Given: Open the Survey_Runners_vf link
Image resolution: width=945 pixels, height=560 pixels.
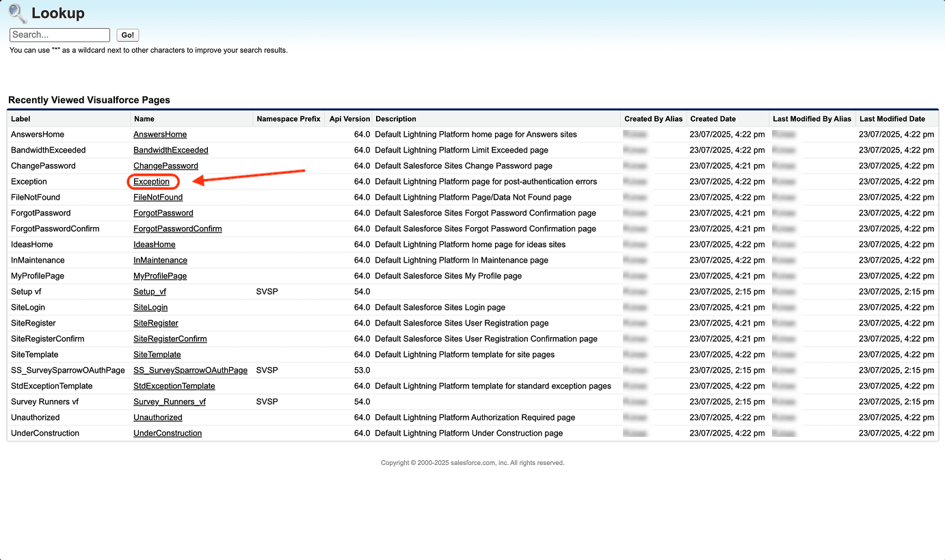Looking at the screenshot, I should coord(169,402).
